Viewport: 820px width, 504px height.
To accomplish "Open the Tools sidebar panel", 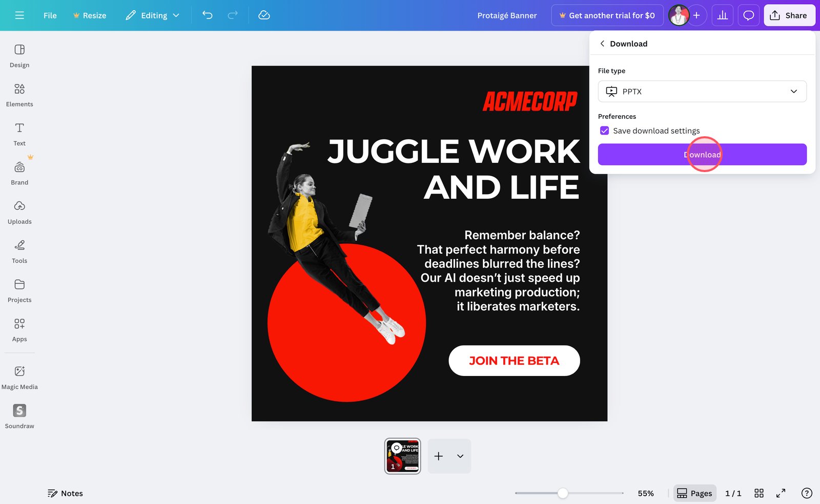I will pos(19,252).
